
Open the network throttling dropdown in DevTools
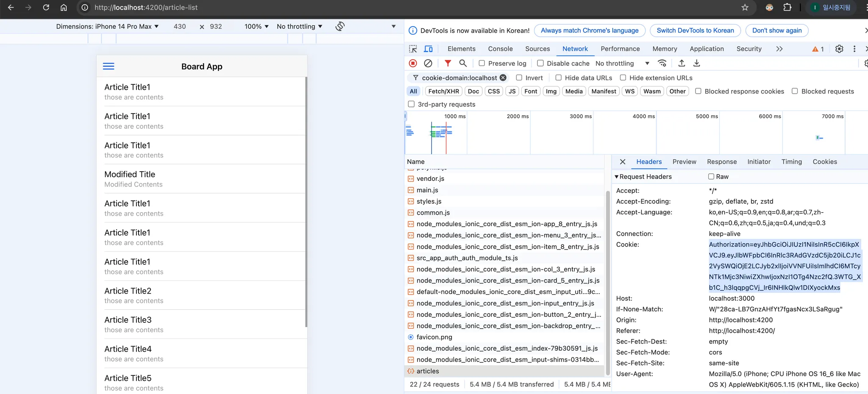pos(622,63)
